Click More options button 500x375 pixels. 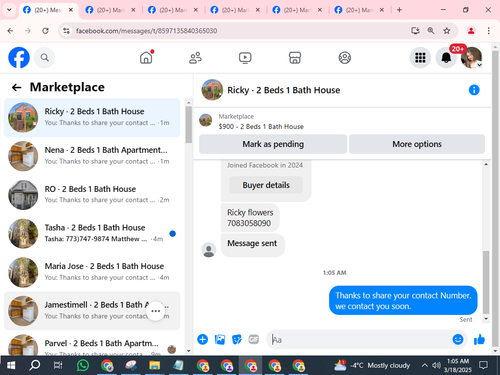pyautogui.click(x=417, y=144)
